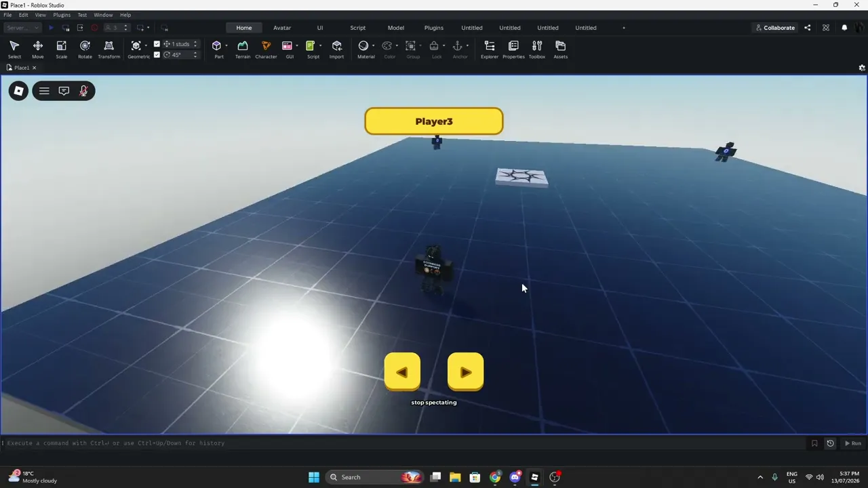
Task: Open the View menu
Action: coord(41,15)
